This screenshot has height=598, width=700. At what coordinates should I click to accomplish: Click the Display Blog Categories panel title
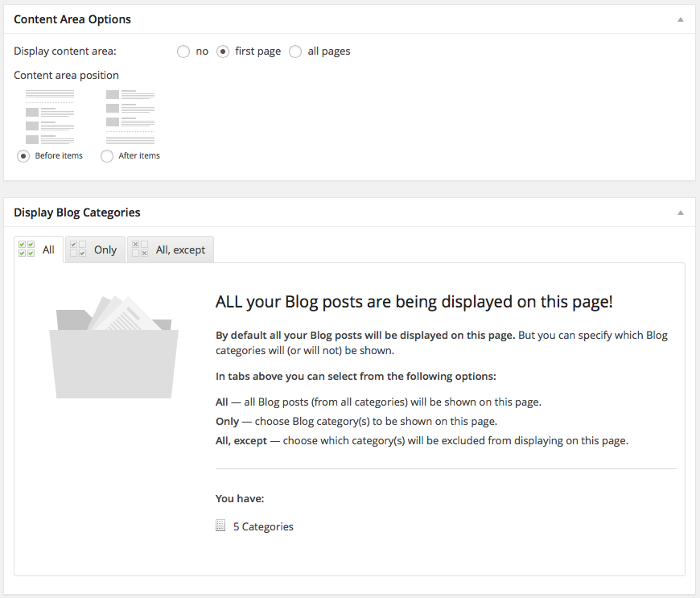pos(77,213)
